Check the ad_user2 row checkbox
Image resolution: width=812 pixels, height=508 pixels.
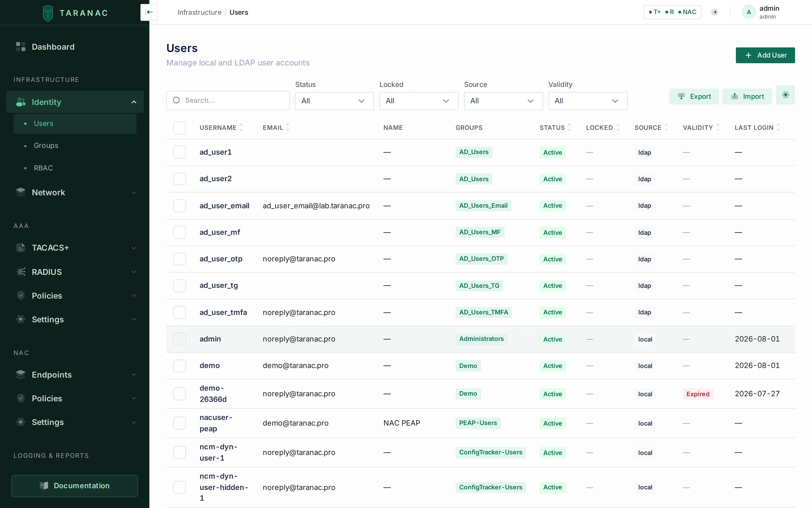180,179
